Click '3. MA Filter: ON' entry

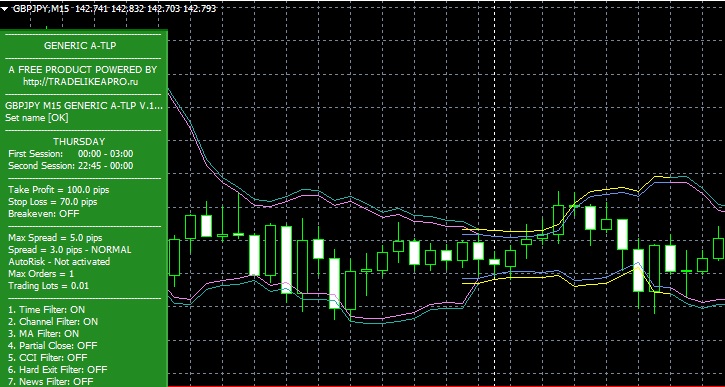click(x=43, y=334)
